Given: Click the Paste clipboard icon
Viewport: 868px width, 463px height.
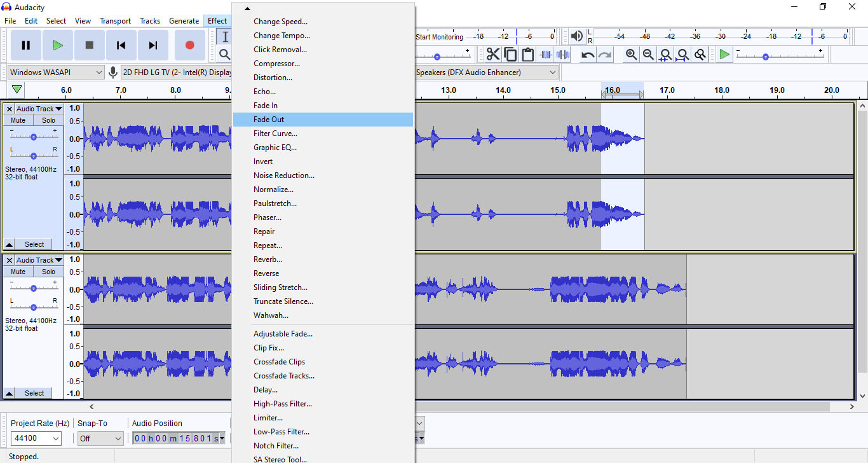Looking at the screenshot, I should 527,54.
